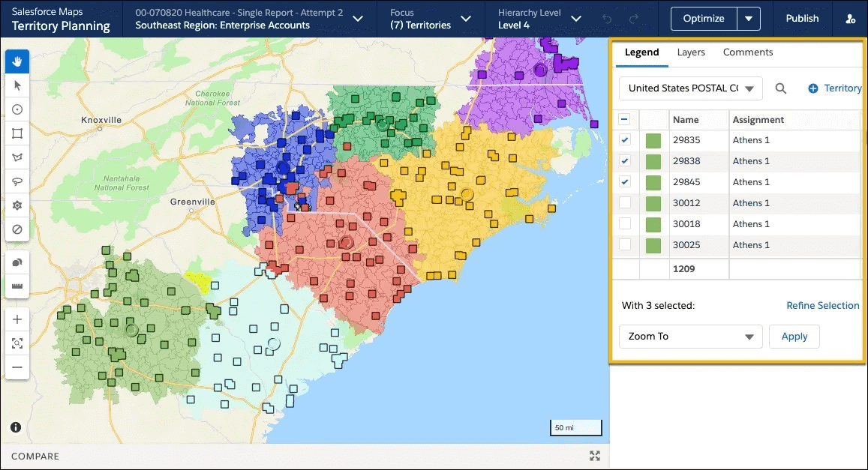Switch to the Layers tab
Image resolution: width=868 pixels, height=470 pixels.
coord(691,52)
